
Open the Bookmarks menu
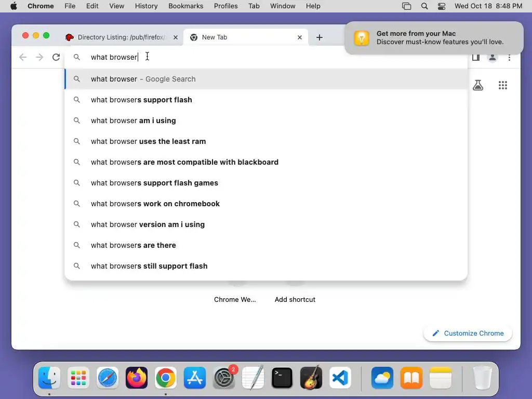[x=185, y=6]
